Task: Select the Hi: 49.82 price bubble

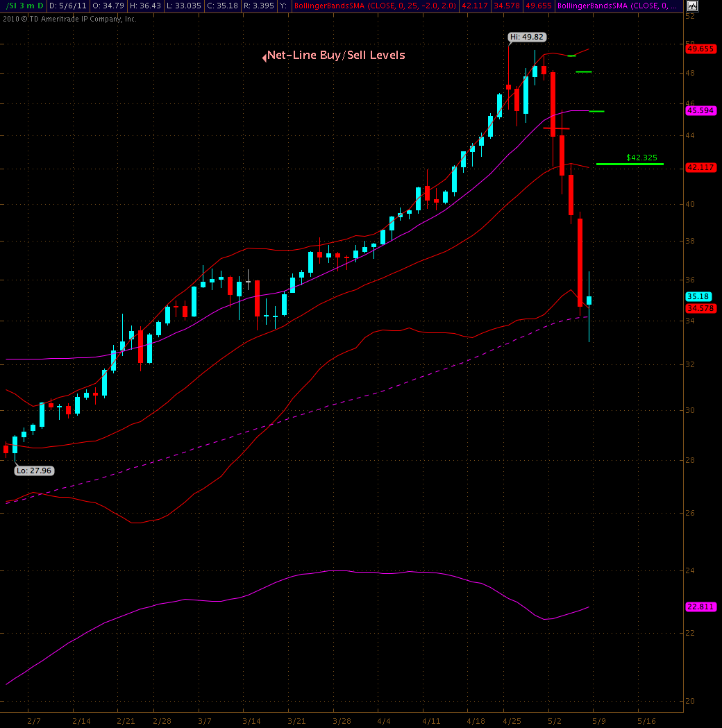Action: coord(526,37)
